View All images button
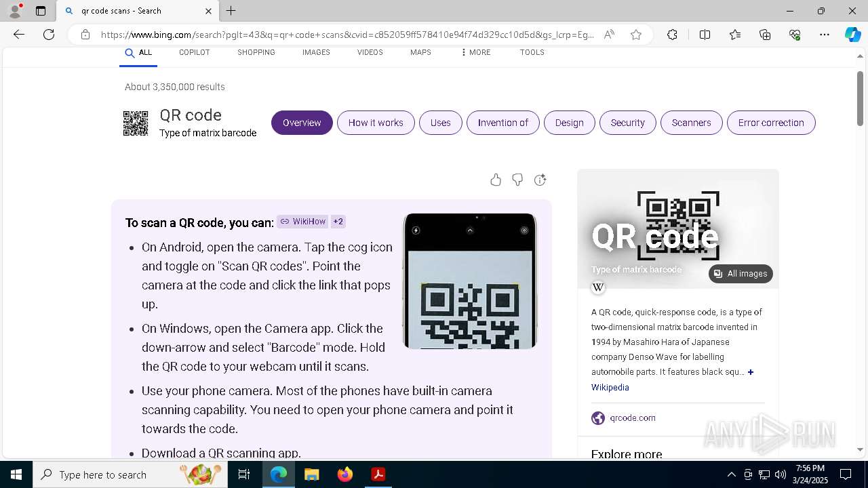868x488 pixels. [741, 274]
